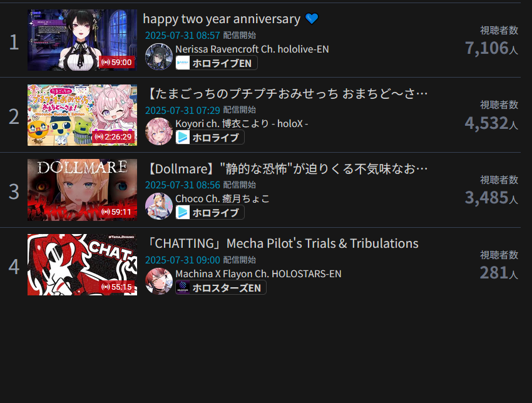Open Nerissa Ravencroft channel avatar
Image resolution: width=532 pixels, height=403 pixels.
(159, 57)
